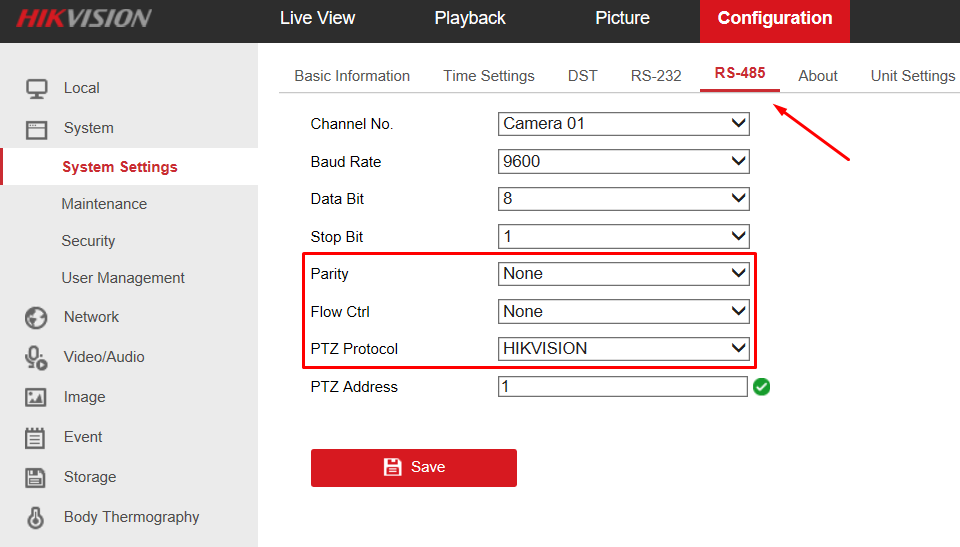Image resolution: width=960 pixels, height=547 pixels.
Task: Open the PTZ Protocol dropdown
Action: click(x=623, y=349)
